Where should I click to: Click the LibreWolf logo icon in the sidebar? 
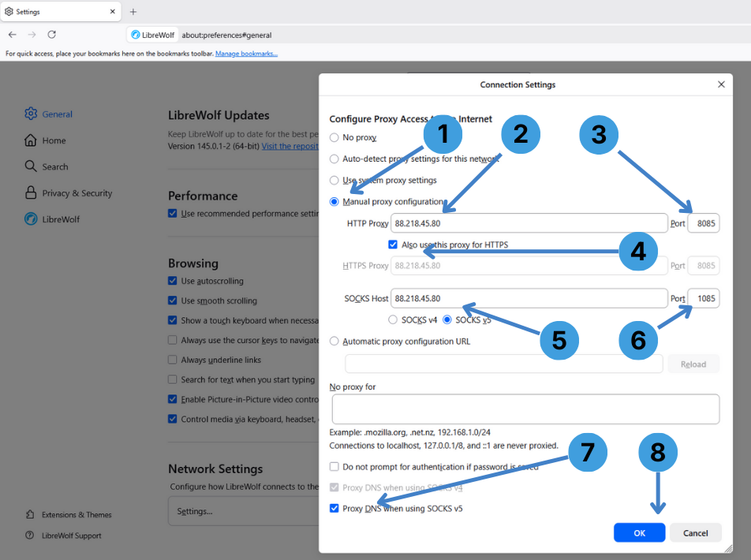tap(31, 219)
